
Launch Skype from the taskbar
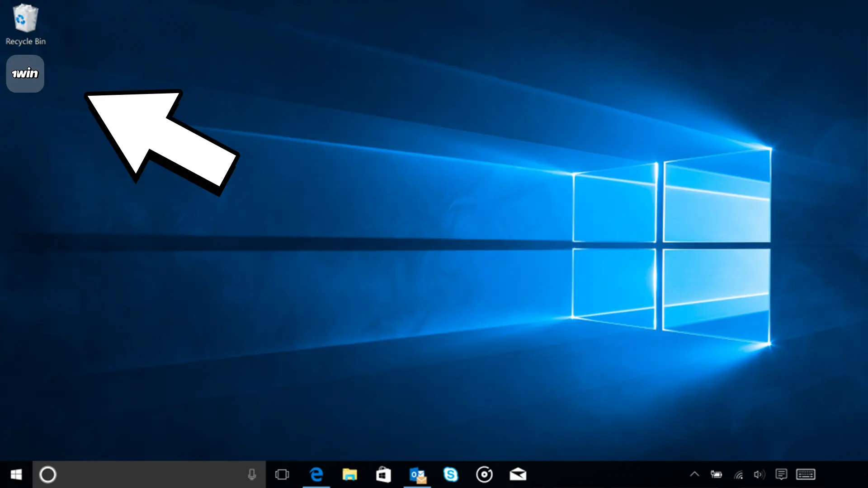click(x=451, y=474)
